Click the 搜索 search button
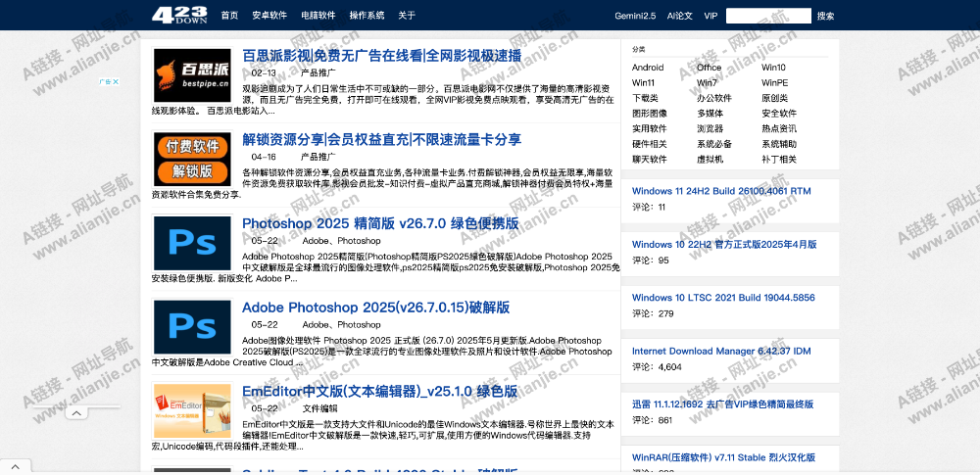Viewport: 980px width, 475px height. point(825,16)
